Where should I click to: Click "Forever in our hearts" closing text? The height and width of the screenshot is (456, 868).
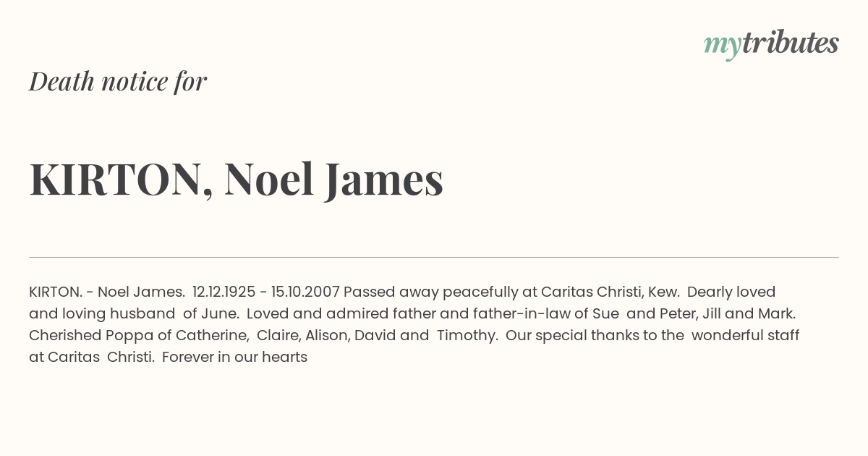[234, 357]
